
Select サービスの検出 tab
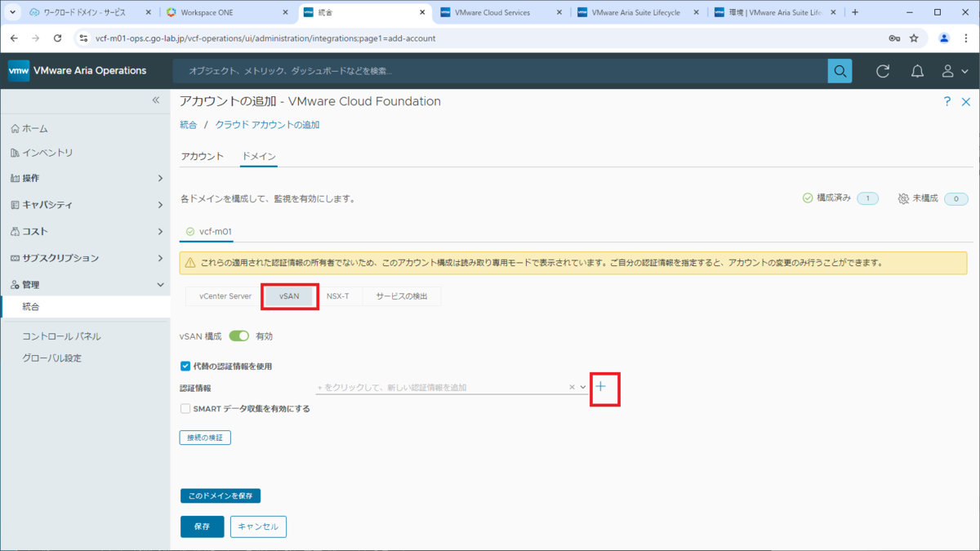(402, 296)
